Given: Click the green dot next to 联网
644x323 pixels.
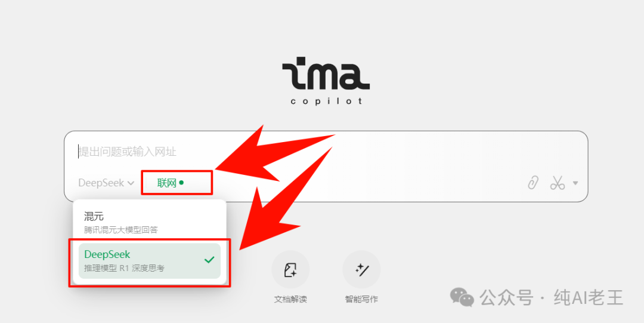Looking at the screenshot, I should pyautogui.click(x=181, y=183).
